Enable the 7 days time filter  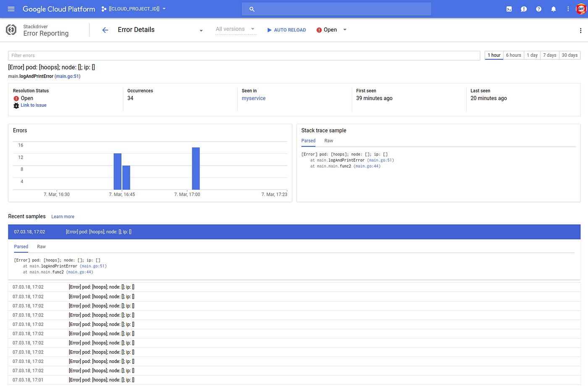pos(549,55)
